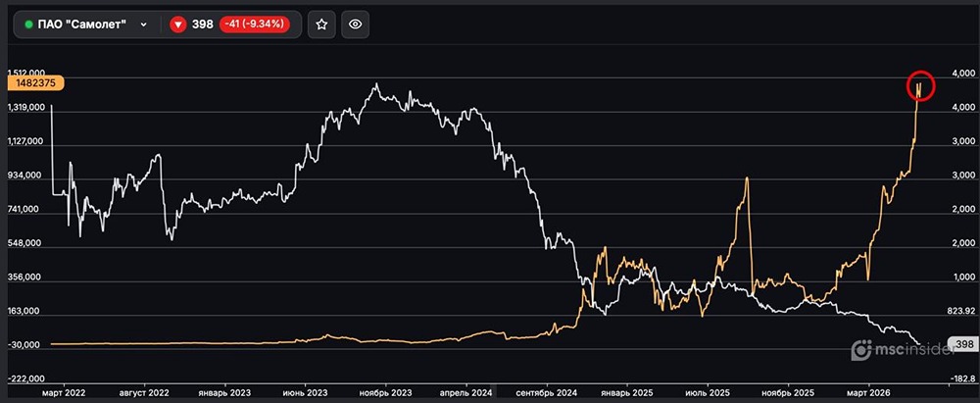This screenshot has width=980, height=403.
Task: Click the -182.8 right axis label
Action: click(962, 378)
